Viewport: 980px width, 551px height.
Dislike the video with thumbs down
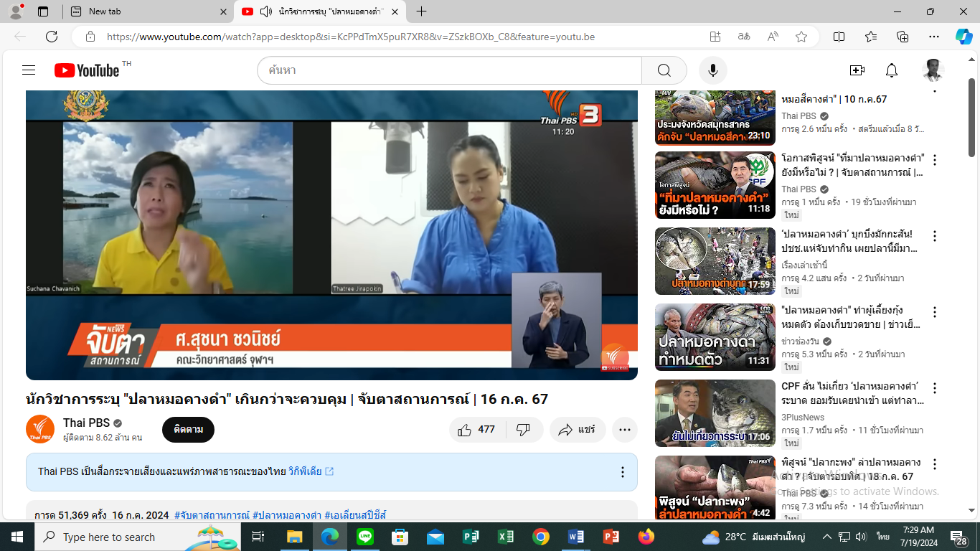pos(524,430)
